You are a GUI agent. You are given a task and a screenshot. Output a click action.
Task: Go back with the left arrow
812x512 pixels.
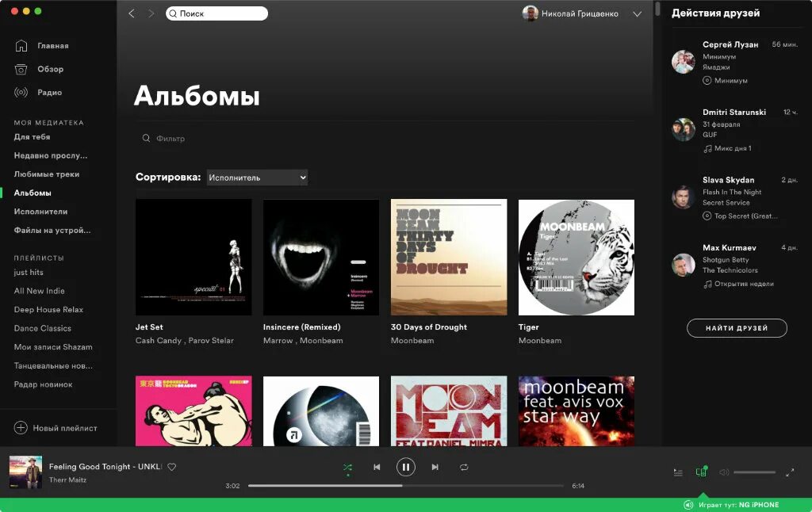coord(132,13)
